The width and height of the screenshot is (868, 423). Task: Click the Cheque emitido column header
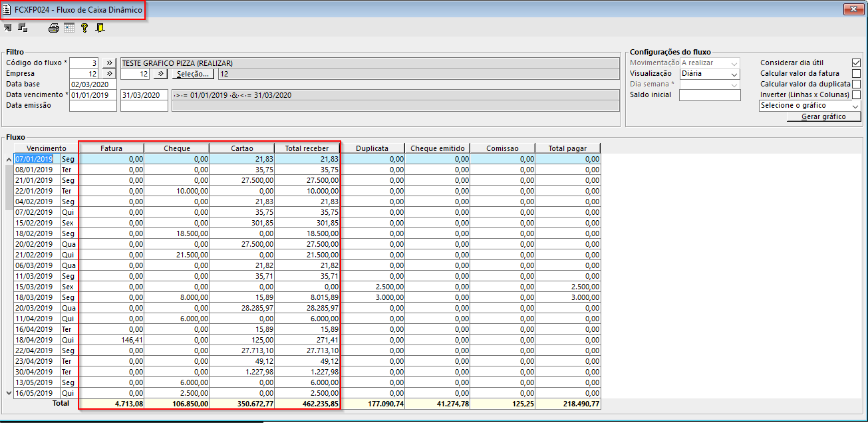437,148
